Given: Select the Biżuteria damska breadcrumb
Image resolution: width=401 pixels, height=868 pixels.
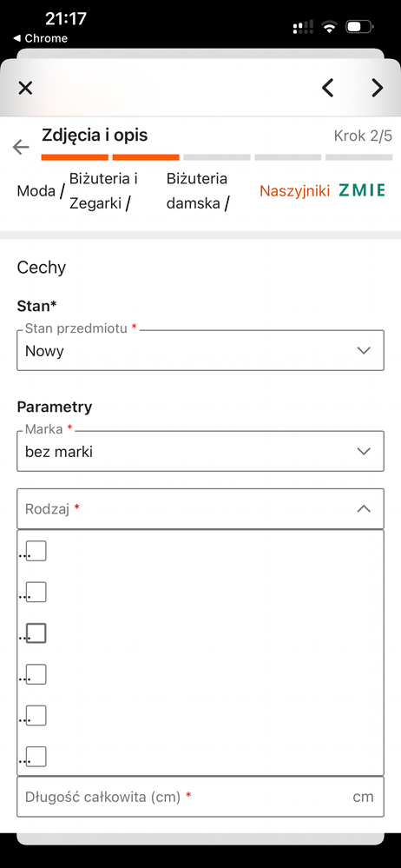Looking at the screenshot, I should tap(197, 191).
